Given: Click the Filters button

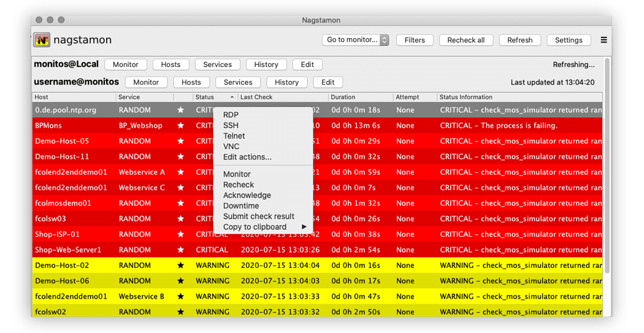Looking at the screenshot, I should [415, 40].
